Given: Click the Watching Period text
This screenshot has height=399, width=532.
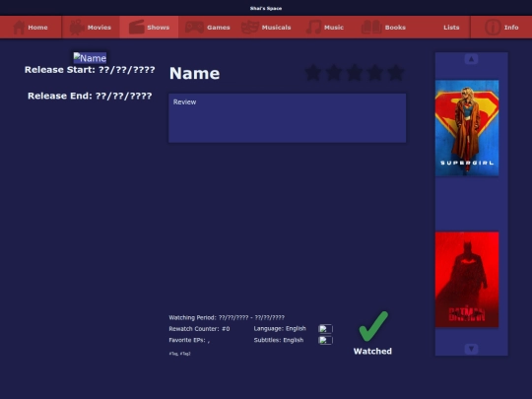Looking at the screenshot, I should tap(227, 317).
